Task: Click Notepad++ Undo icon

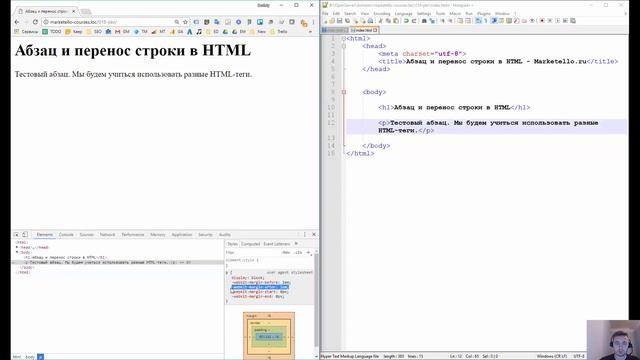Action: click(406, 21)
